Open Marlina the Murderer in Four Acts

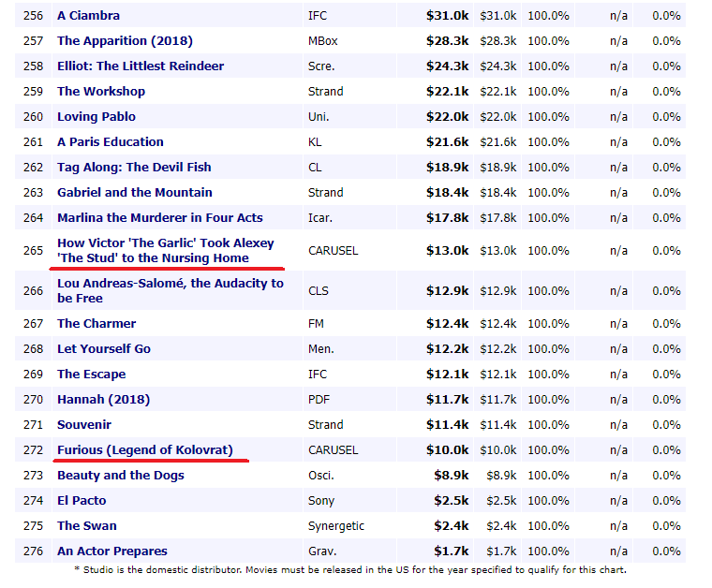point(160,218)
